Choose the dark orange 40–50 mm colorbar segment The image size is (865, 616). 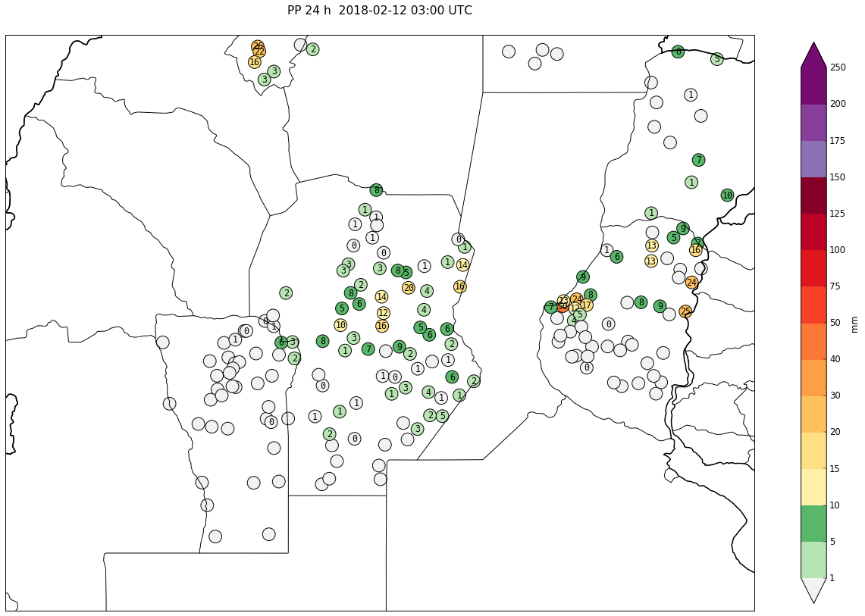tap(813, 342)
